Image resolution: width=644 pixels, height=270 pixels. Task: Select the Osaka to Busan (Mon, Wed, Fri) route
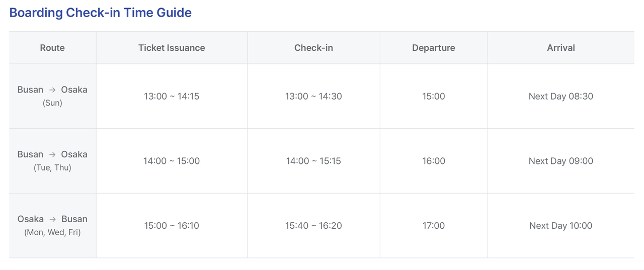pos(52,226)
